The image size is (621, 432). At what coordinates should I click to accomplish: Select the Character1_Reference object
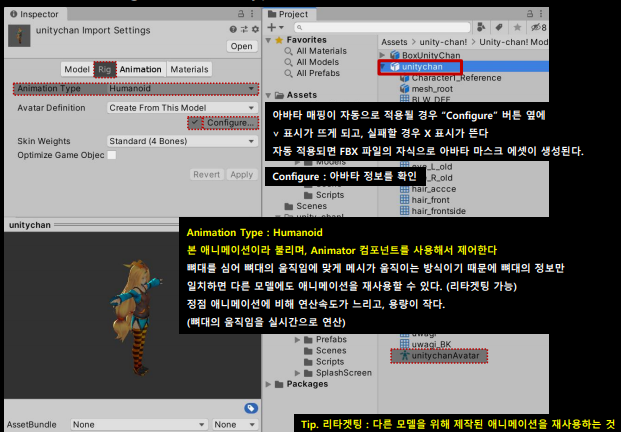(456, 78)
